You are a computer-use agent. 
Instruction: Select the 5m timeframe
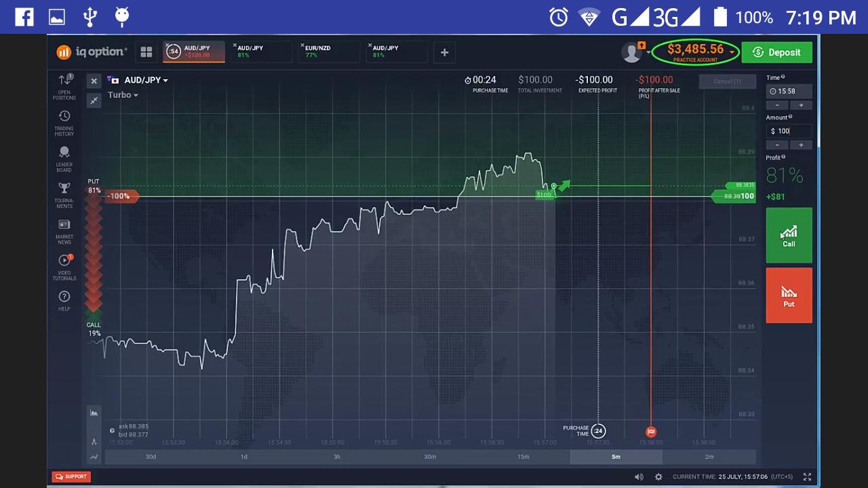pyautogui.click(x=616, y=457)
